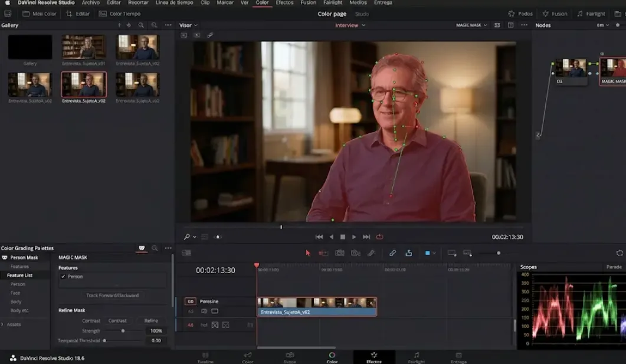Click the camera snapshot icon
The image size is (626, 364).
tap(339, 253)
